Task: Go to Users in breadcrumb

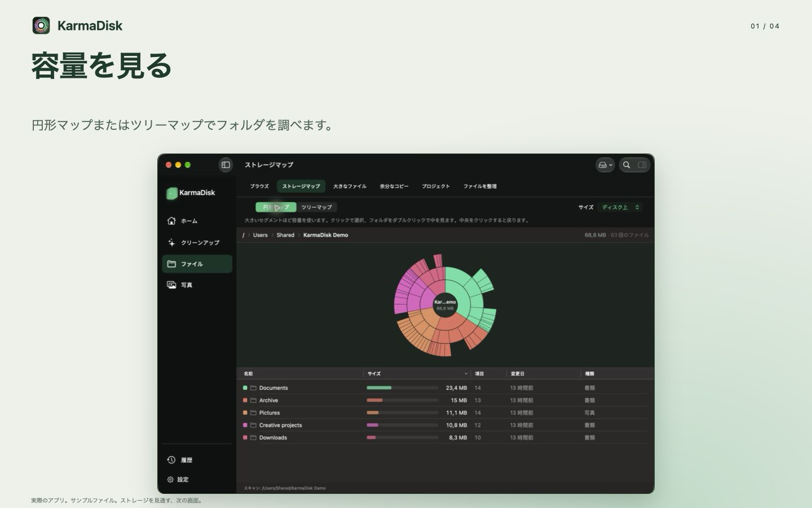Action: coord(261,235)
